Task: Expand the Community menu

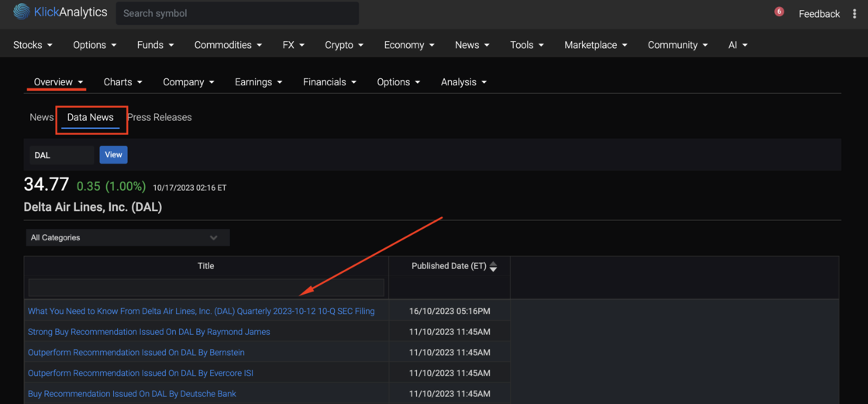Action: click(677, 45)
